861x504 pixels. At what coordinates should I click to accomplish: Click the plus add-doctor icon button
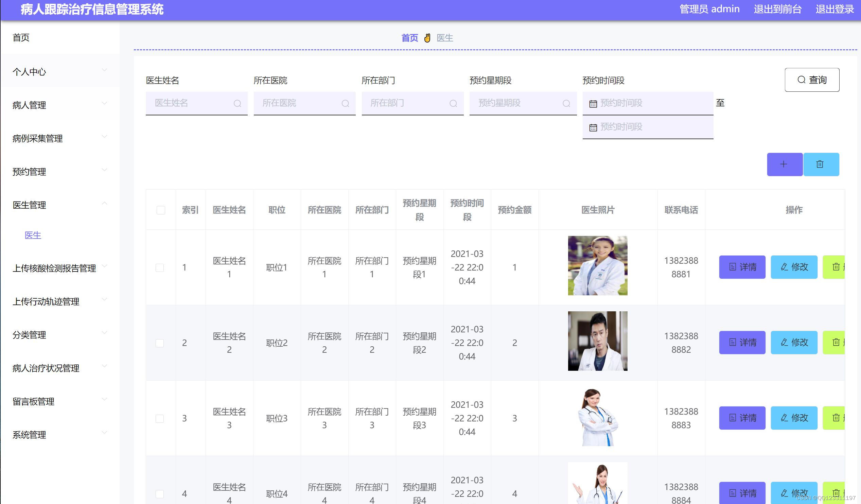coord(784,164)
